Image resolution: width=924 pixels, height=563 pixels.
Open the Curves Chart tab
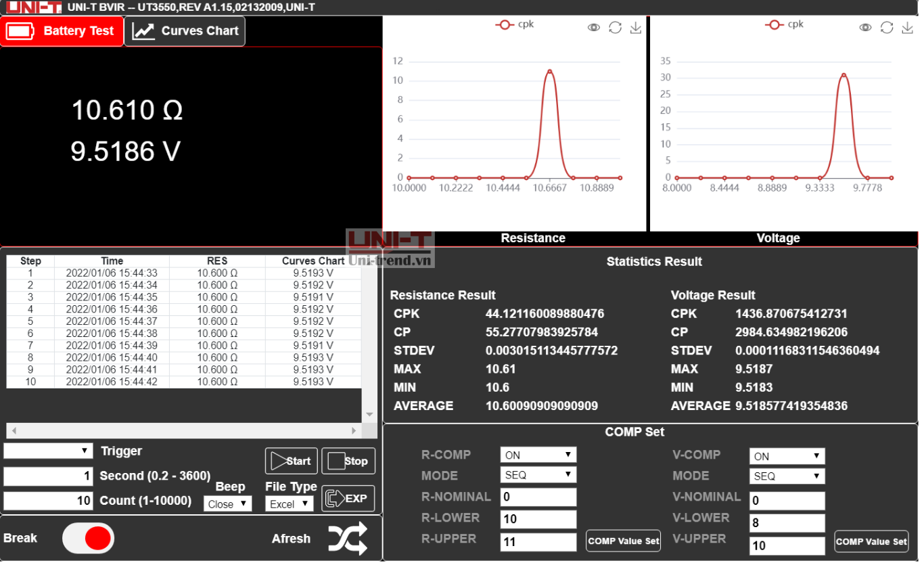click(185, 31)
